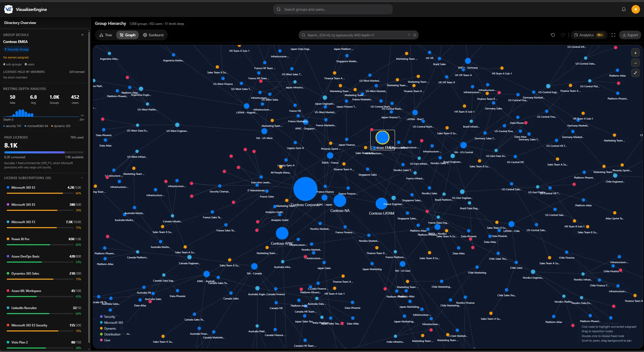Switch to the Tree view tab

point(106,35)
